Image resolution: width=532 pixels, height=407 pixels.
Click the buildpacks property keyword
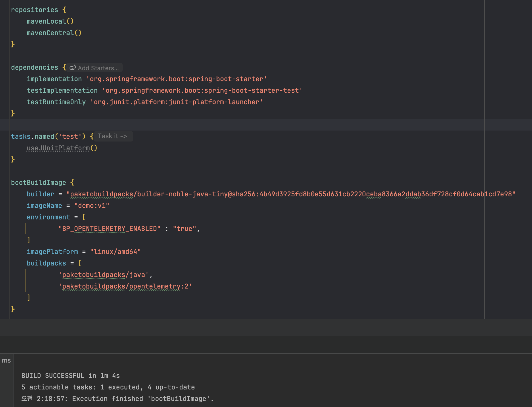[x=46, y=263]
